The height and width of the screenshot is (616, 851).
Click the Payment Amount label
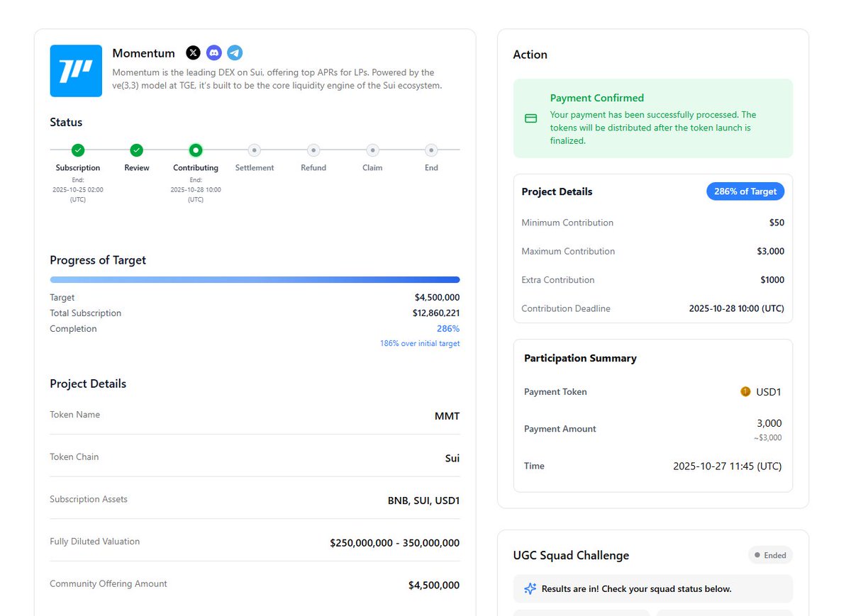560,429
